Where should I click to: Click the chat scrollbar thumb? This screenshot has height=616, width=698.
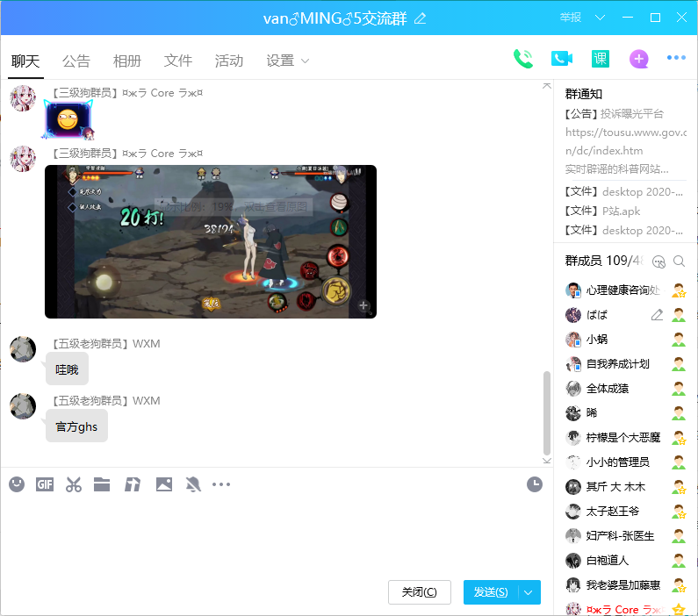(547, 412)
